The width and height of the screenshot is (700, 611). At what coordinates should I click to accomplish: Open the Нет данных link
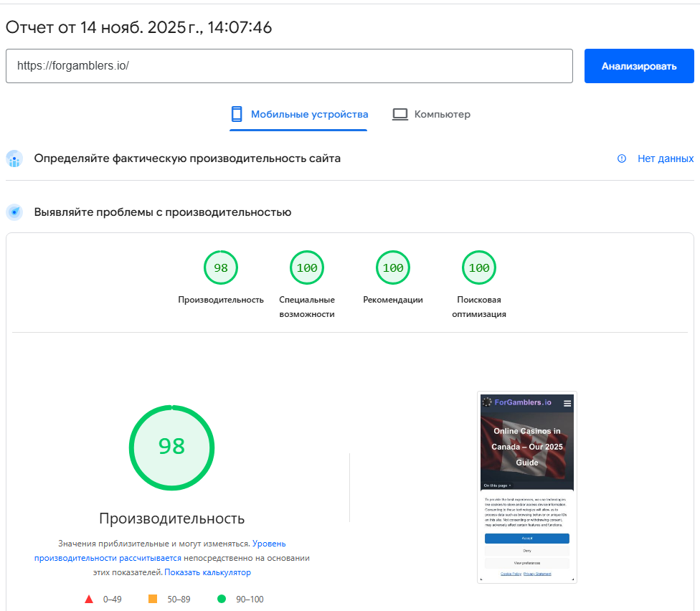(x=666, y=158)
